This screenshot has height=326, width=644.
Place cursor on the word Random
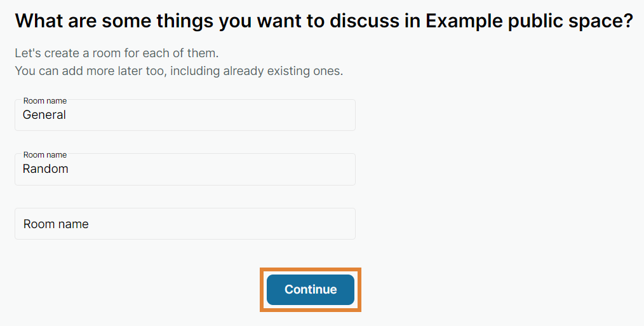[x=46, y=169]
